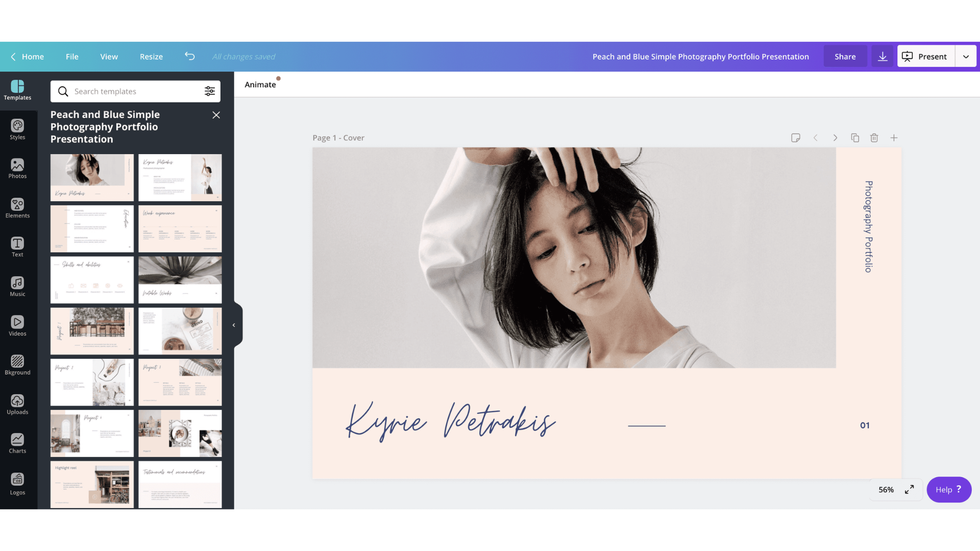Open the Charts sidebar panel
Image resolution: width=980 pixels, height=551 pixels.
[17, 443]
